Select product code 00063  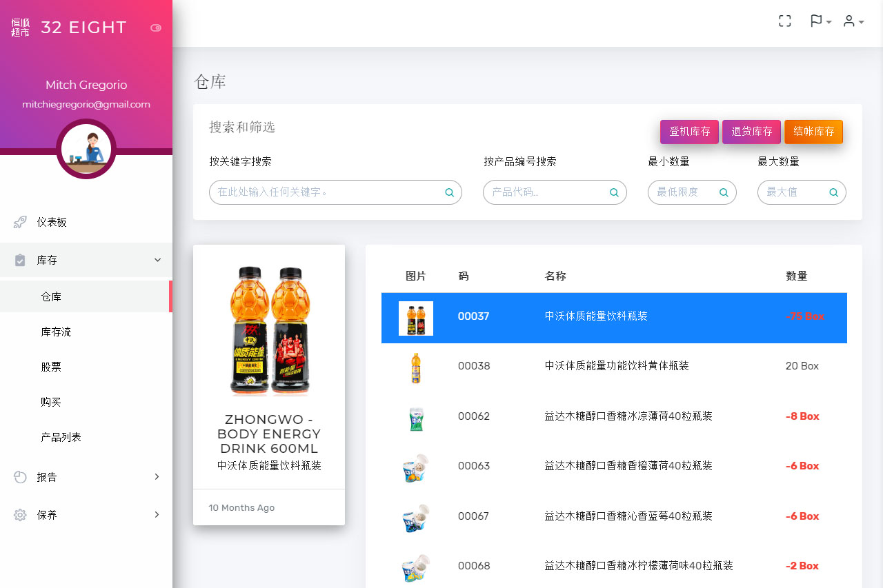click(474, 466)
